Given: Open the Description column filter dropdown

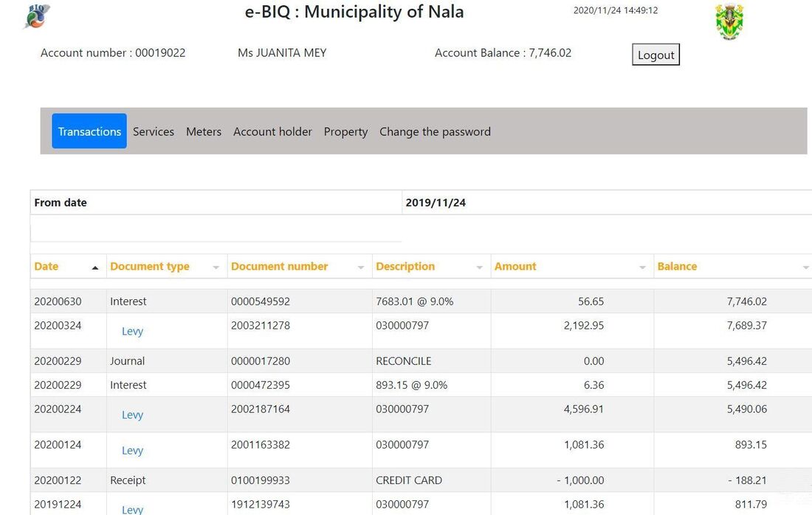Looking at the screenshot, I should point(480,267).
